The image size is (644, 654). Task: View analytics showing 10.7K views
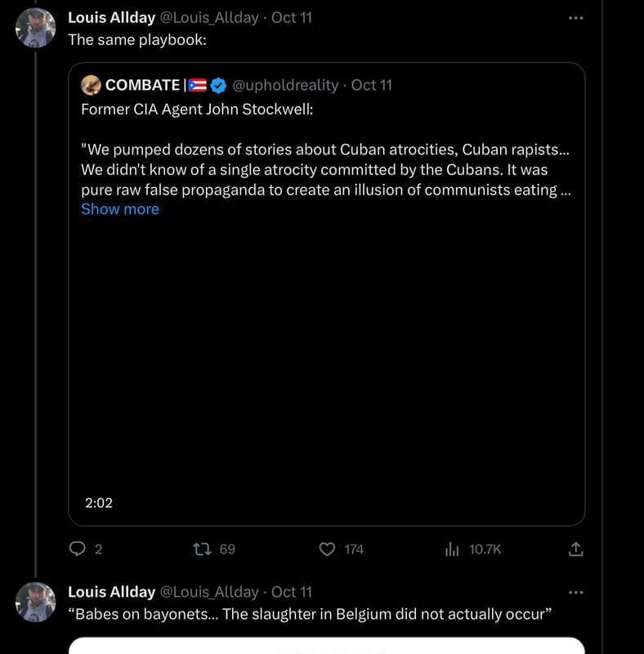click(x=452, y=549)
